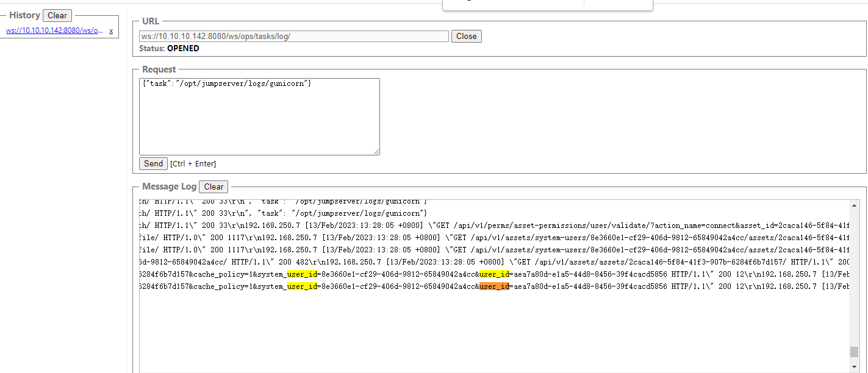Click the scrollbar down arrow icon

(853, 366)
